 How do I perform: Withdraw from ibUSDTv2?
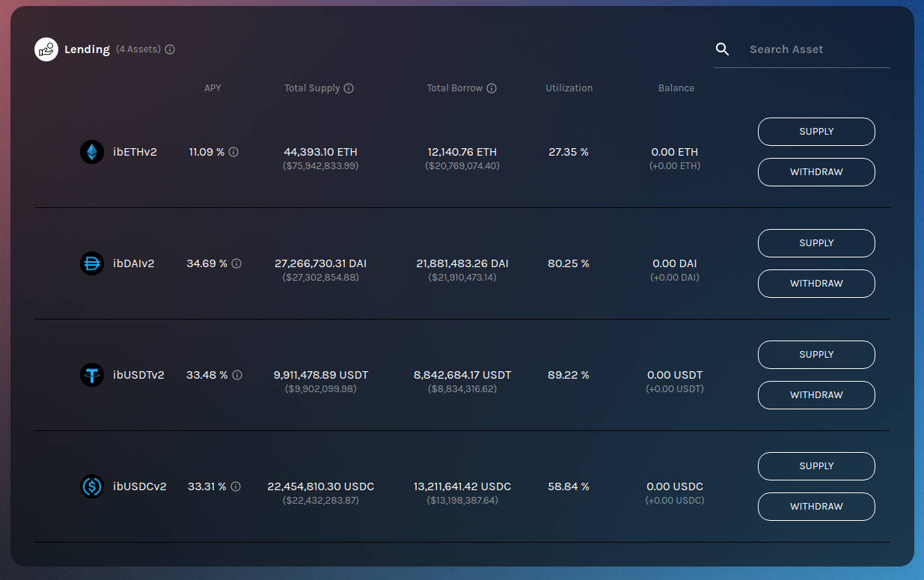click(x=816, y=395)
